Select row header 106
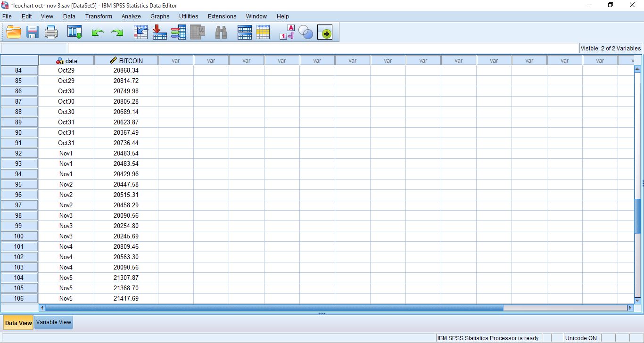This screenshot has height=343, width=644. 19,298
